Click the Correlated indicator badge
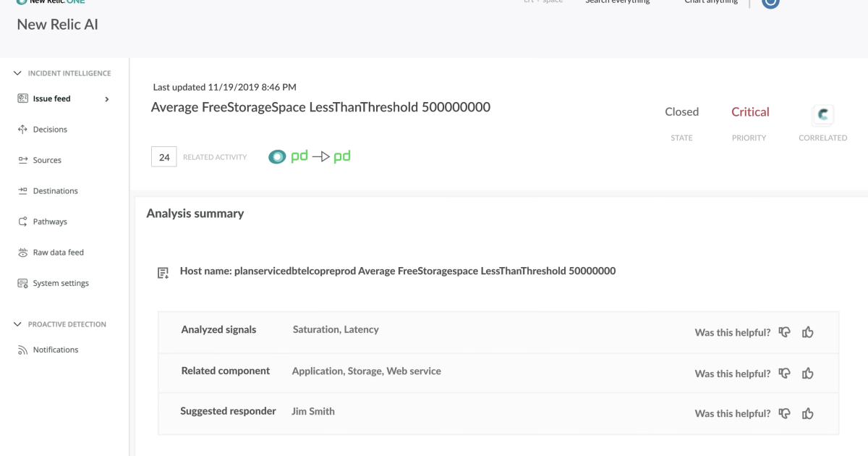Screen dimensions: 868x456 [822, 114]
